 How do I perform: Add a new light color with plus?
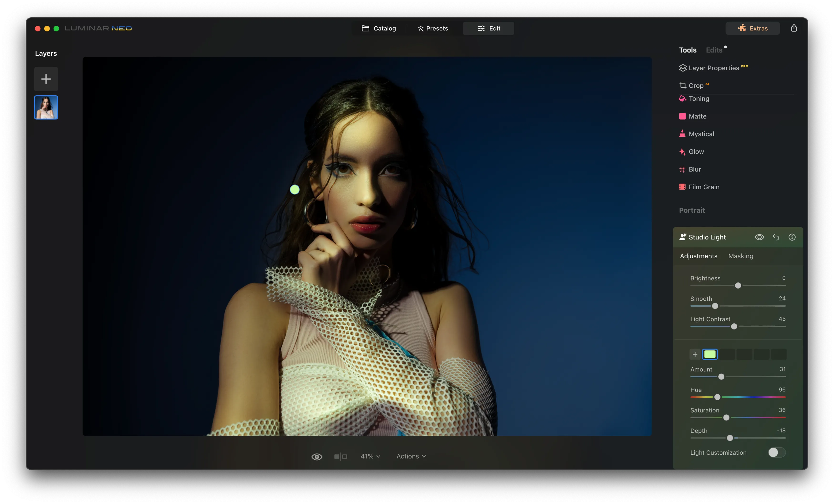click(x=695, y=354)
